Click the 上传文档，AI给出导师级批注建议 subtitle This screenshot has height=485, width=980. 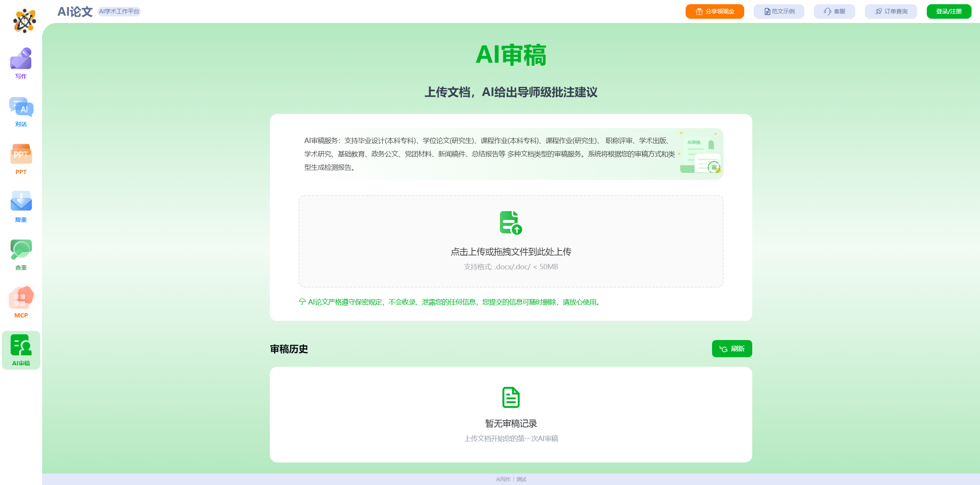point(511,92)
